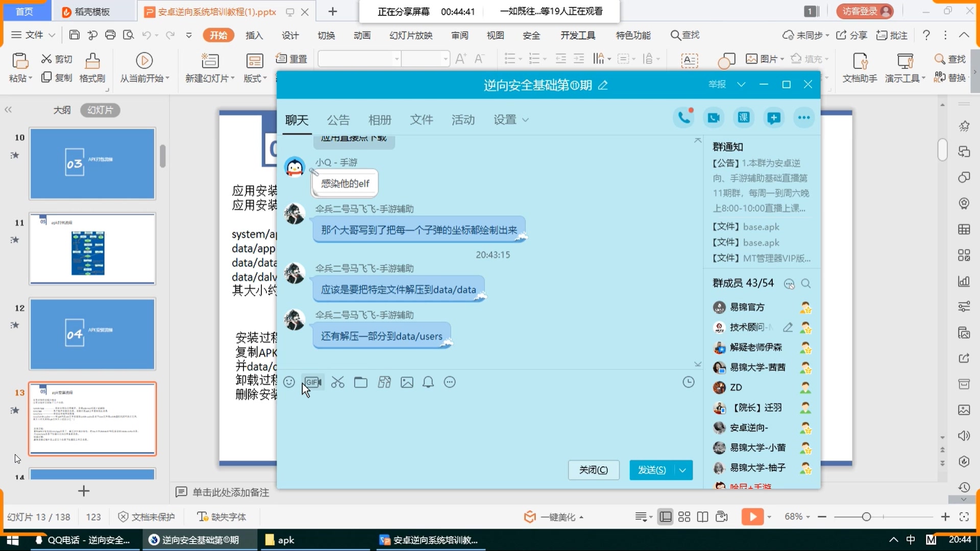Open the font name combo box
The height and width of the screenshot is (551, 980).
[359, 59]
